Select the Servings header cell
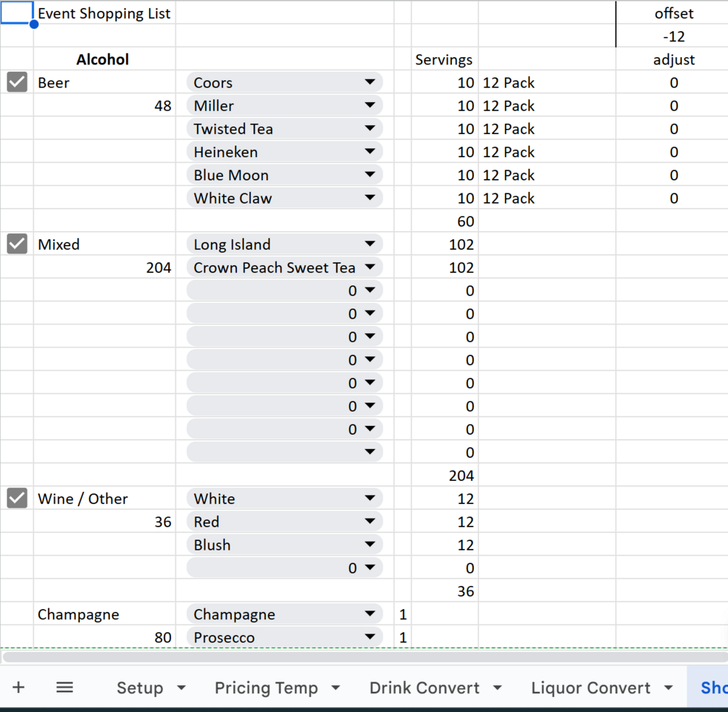The width and height of the screenshot is (728, 712). coord(444,59)
